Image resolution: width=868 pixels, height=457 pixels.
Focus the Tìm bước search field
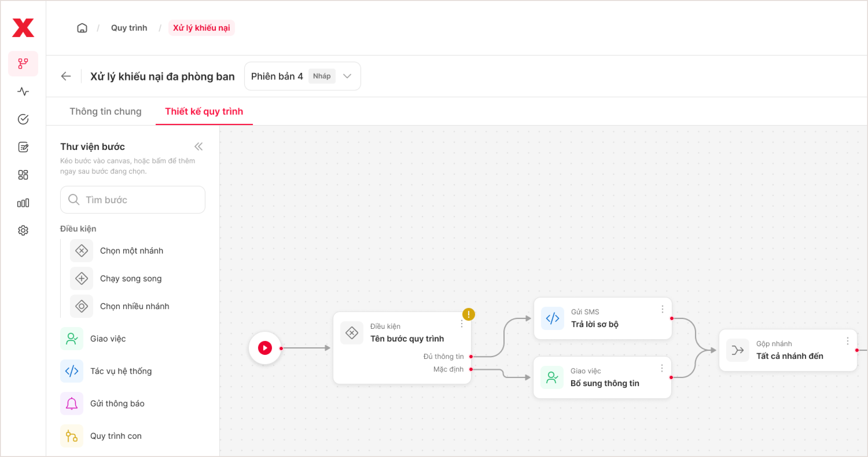pyautogui.click(x=132, y=200)
